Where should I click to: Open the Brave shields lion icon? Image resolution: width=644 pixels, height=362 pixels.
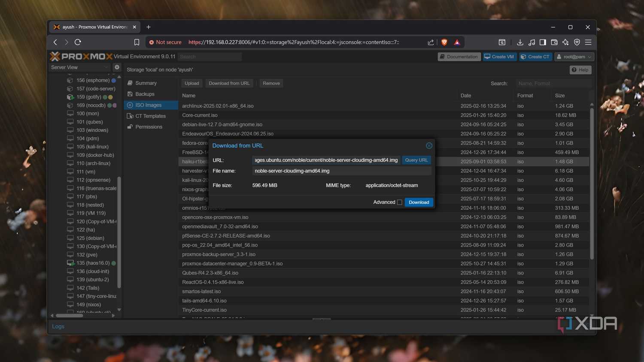(444, 42)
